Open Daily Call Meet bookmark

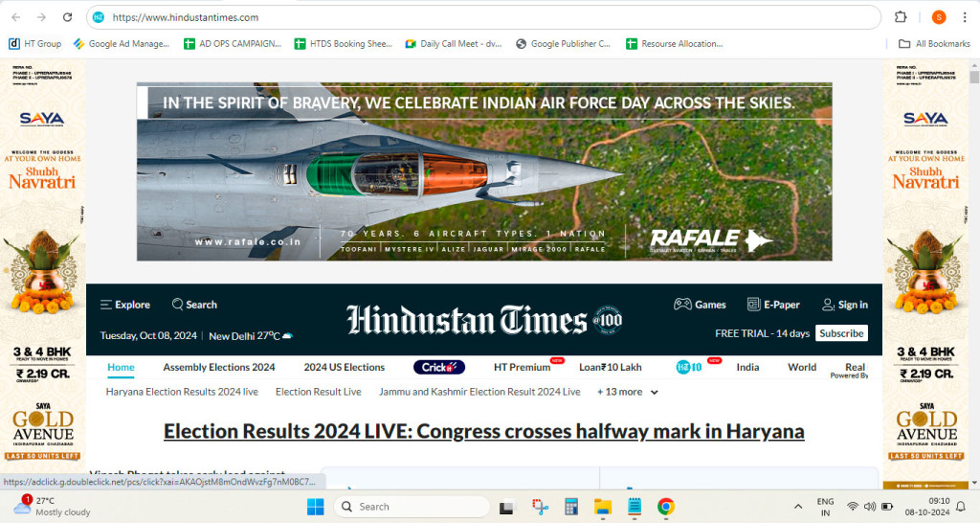click(x=454, y=44)
